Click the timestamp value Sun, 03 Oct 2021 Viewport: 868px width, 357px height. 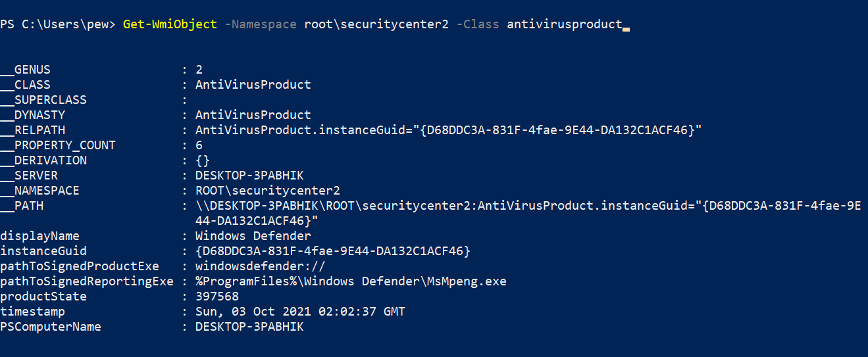(x=300, y=312)
